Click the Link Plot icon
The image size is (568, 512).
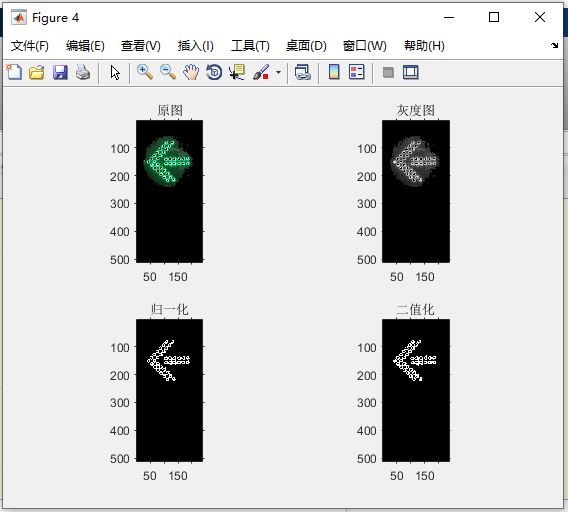point(303,72)
